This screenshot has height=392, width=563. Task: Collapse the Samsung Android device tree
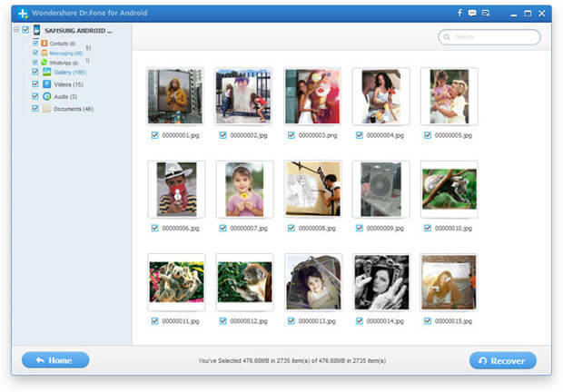[16, 30]
